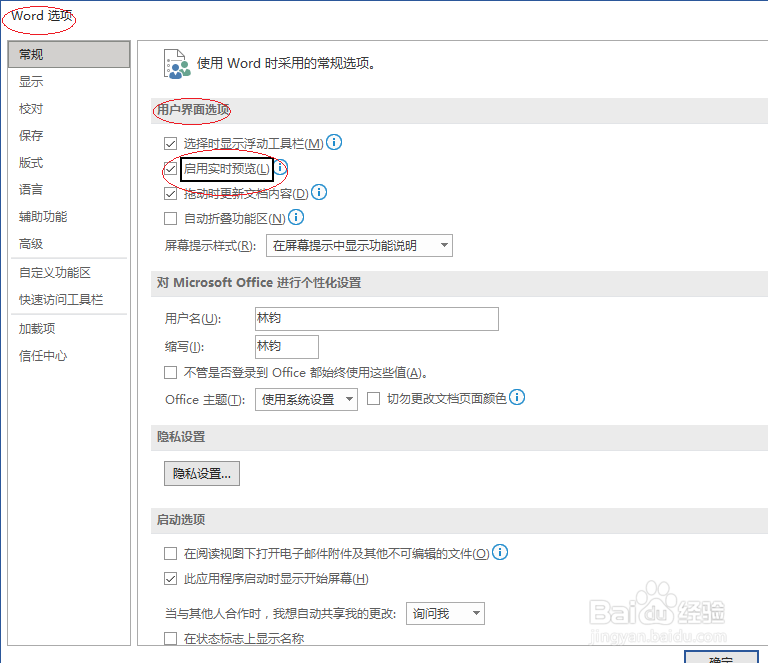Viewport: 768px width, 663px height.
Task: Select 常规 category in sidebar
Action: pos(69,54)
